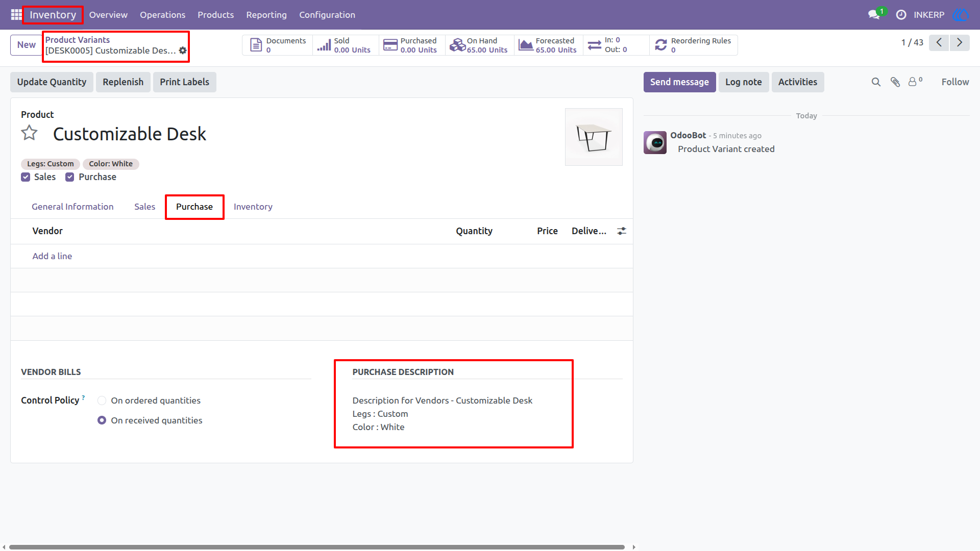
Task: Click the gear icon beside DESK0005 breadcrumb
Action: [183, 51]
